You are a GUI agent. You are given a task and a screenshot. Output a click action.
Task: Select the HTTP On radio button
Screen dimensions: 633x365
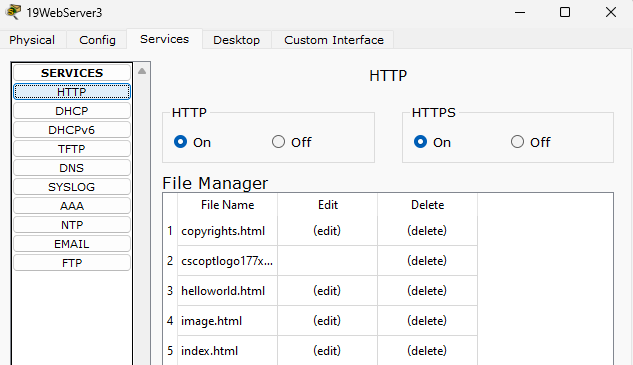[x=180, y=142]
